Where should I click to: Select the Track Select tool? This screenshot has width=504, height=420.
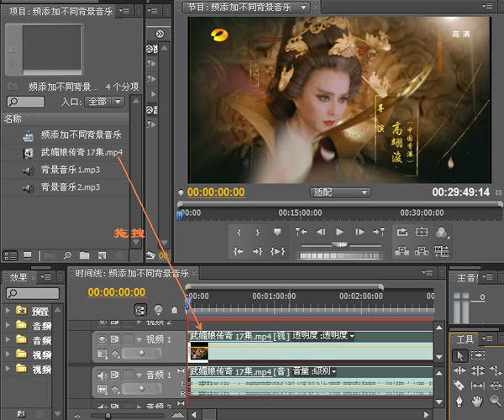pos(478,355)
